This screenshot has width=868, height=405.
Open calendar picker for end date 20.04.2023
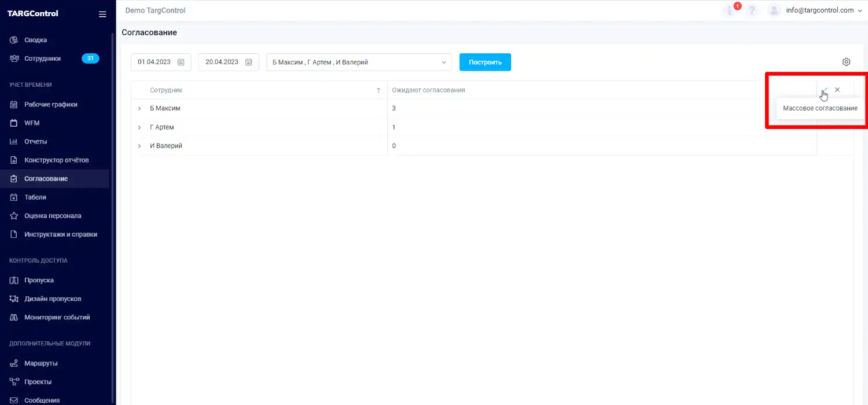pos(248,62)
